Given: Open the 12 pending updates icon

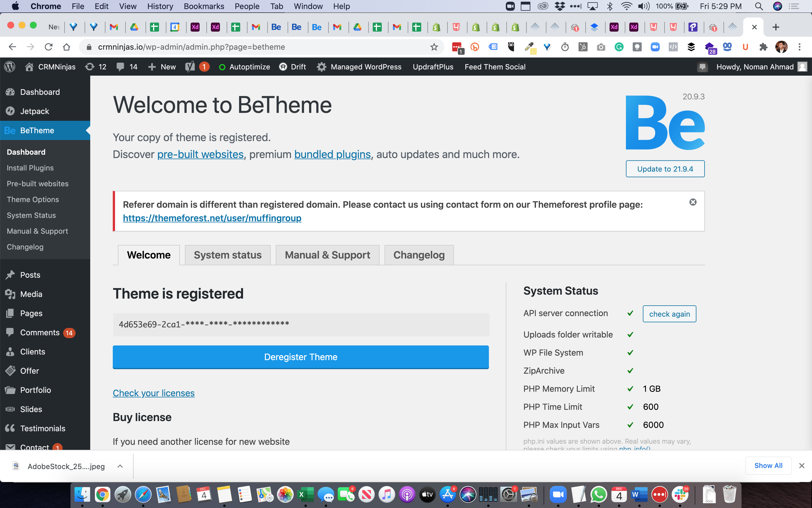Looking at the screenshot, I should [x=96, y=67].
